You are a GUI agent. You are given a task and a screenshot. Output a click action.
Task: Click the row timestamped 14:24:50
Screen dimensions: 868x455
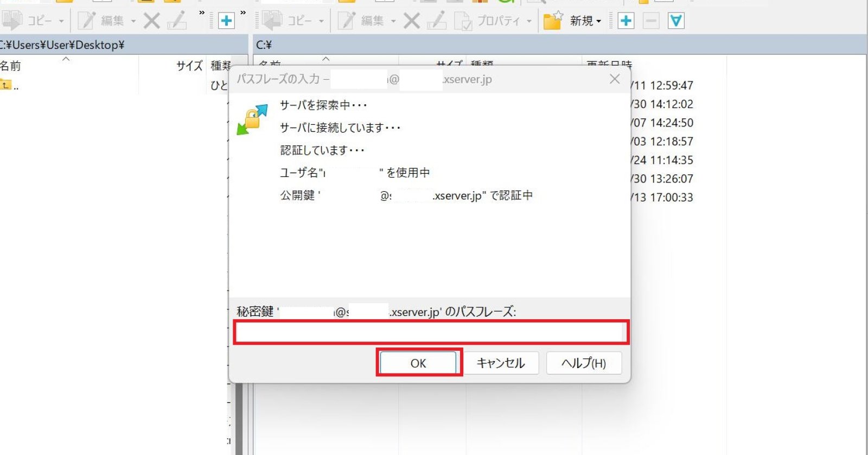(662, 123)
